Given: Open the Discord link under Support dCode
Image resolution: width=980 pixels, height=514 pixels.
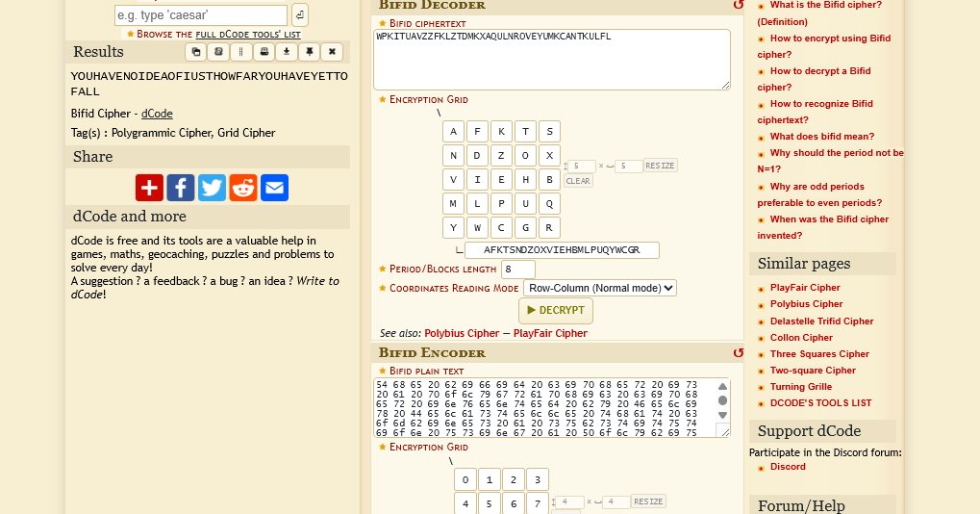Looking at the screenshot, I should click(788, 467).
